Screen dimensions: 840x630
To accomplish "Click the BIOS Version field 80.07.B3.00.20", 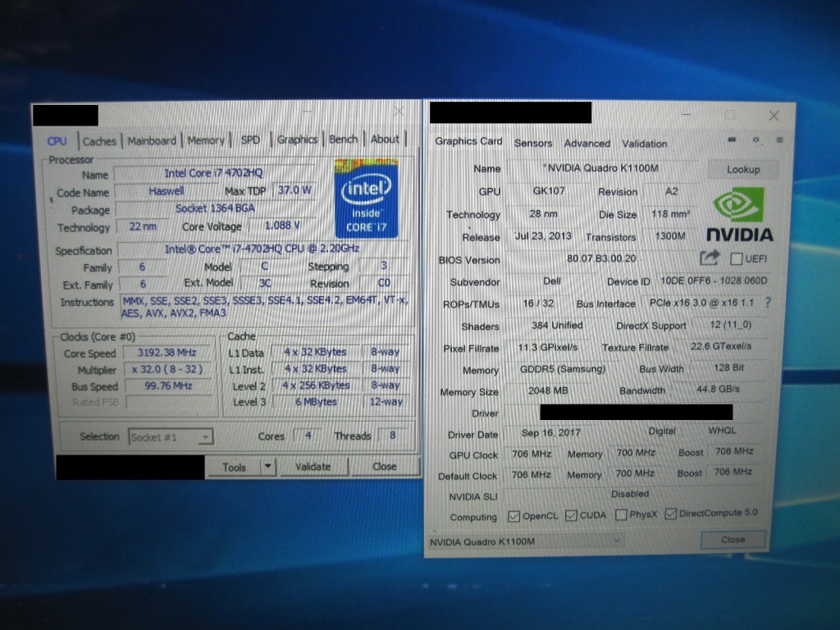I will [x=601, y=258].
